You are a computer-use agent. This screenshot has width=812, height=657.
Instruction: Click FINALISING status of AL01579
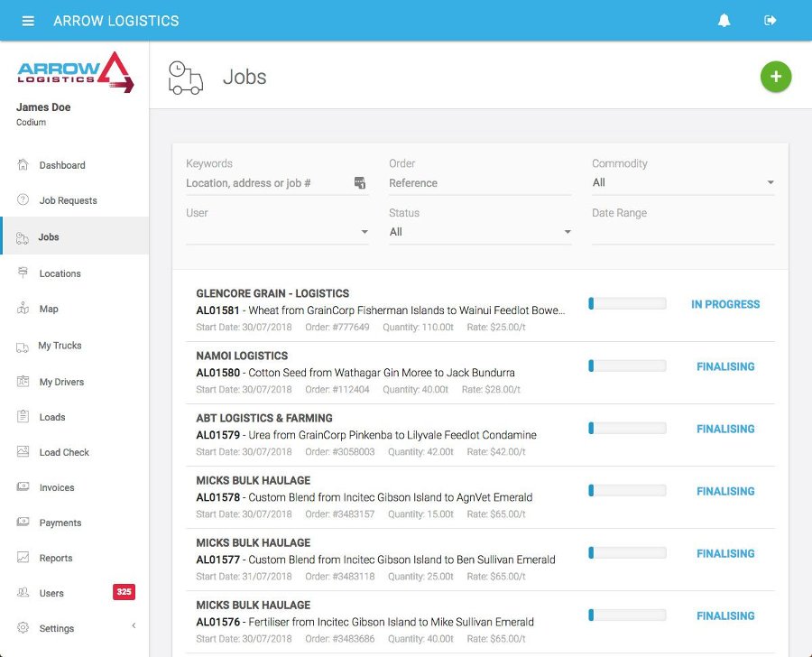click(x=725, y=429)
